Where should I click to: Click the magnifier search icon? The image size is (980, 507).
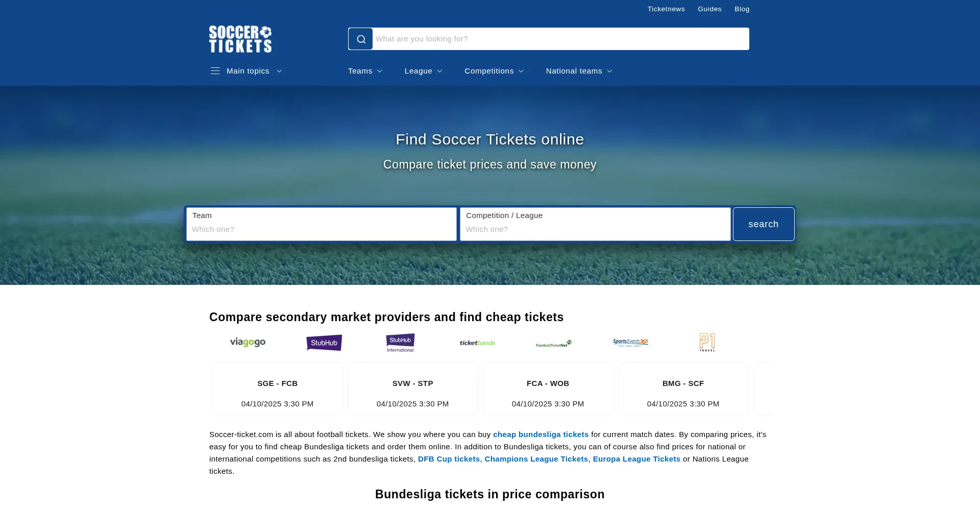click(x=361, y=39)
